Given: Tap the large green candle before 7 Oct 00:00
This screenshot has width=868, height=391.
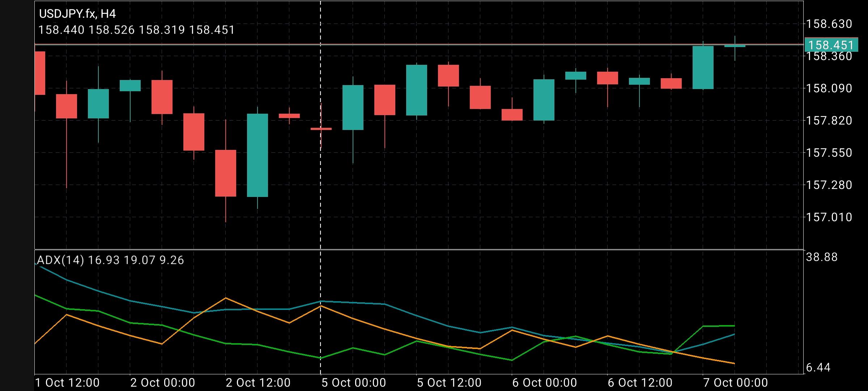Looking at the screenshot, I should 703,67.
